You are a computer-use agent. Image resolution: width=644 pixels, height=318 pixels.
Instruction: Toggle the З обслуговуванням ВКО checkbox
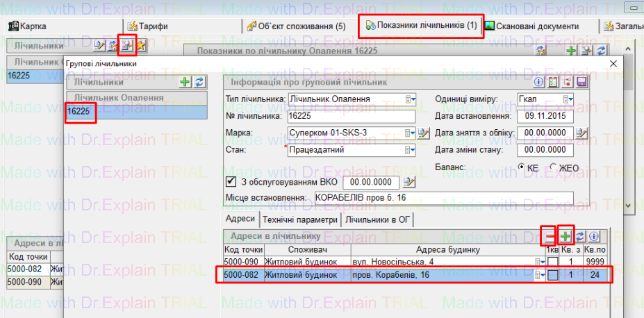point(233,183)
